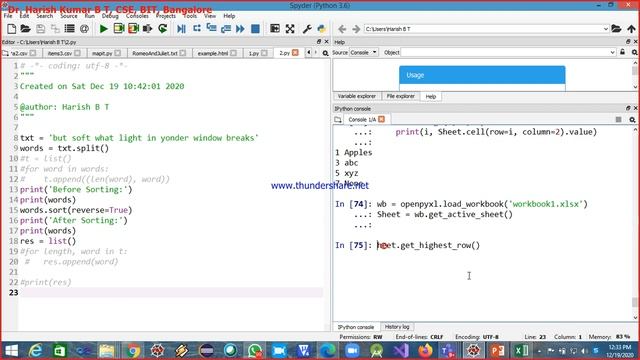Close the 2.py editor tab
640x360 pixels.
coord(295,53)
